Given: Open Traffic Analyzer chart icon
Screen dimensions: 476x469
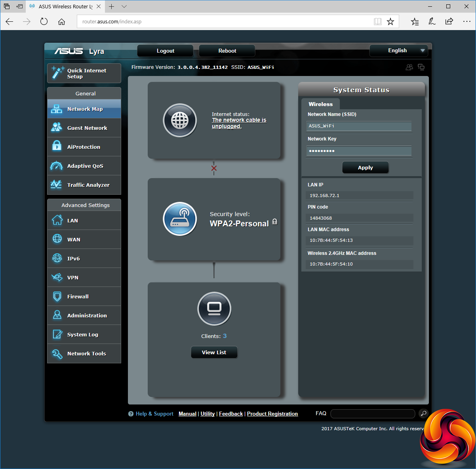Looking at the screenshot, I should click(x=56, y=184).
